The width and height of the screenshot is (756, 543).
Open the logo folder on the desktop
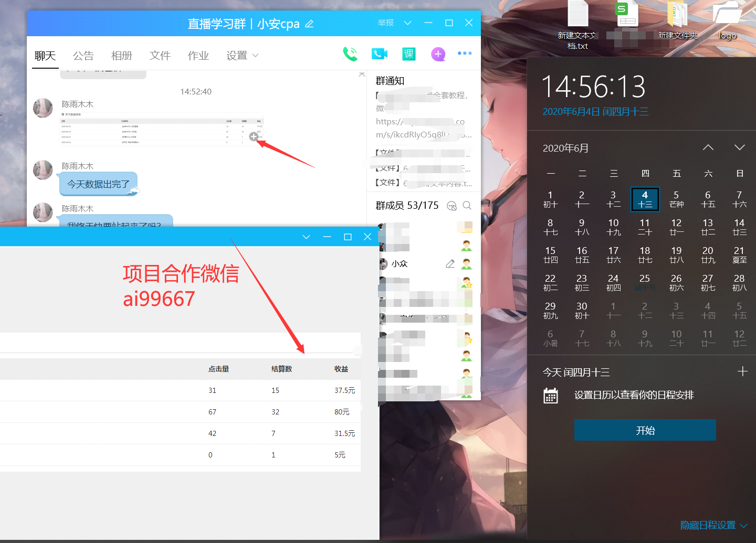pos(727,21)
